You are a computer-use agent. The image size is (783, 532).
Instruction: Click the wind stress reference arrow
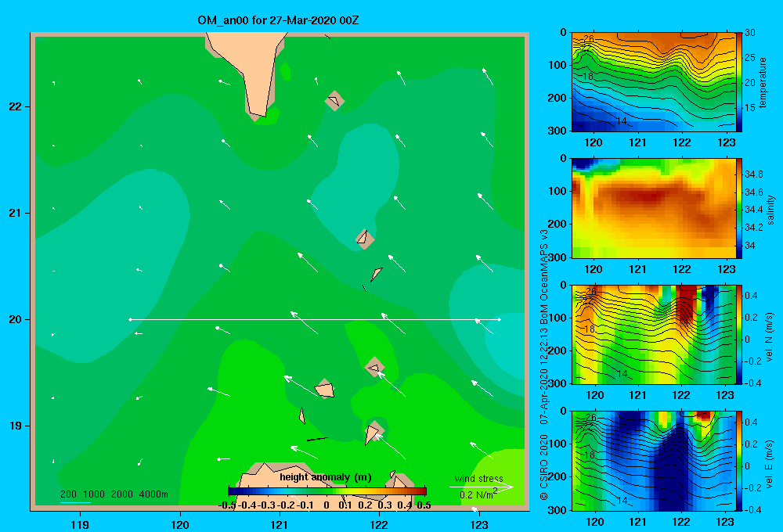[481, 487]
